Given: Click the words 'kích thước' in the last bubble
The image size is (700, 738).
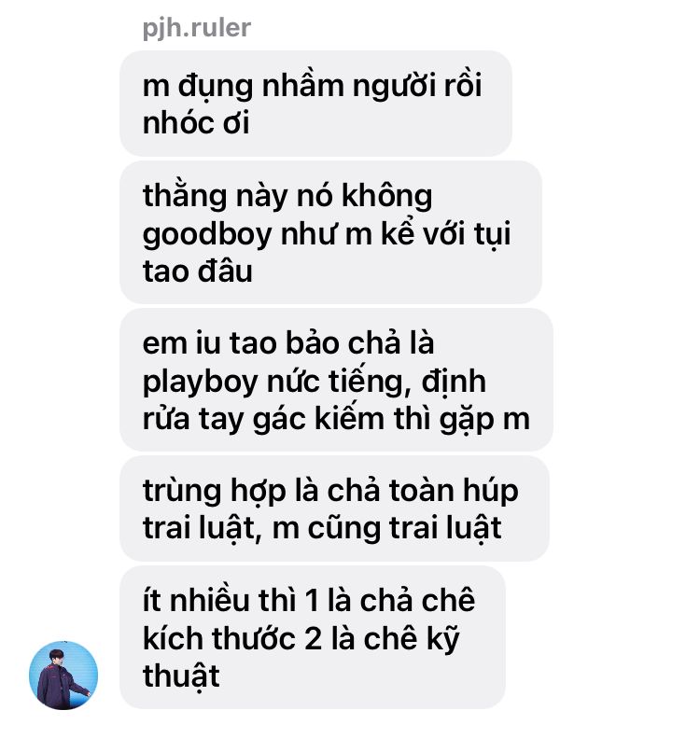Looking at the screenshot, I should [219, 639].
